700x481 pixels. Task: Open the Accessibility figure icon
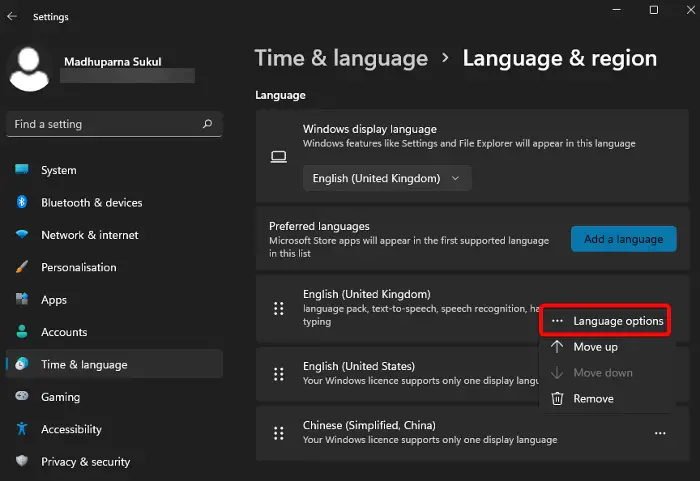tap(21, 429)
